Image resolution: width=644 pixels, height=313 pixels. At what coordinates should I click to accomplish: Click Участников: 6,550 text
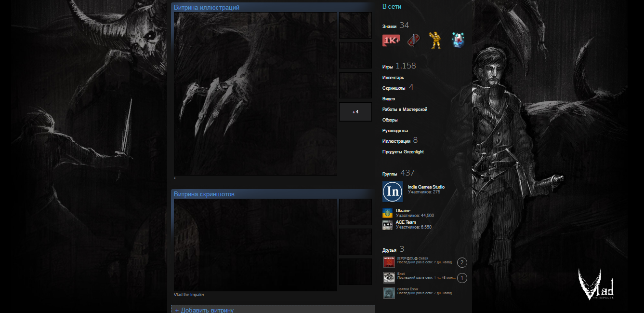coord(414,227)
